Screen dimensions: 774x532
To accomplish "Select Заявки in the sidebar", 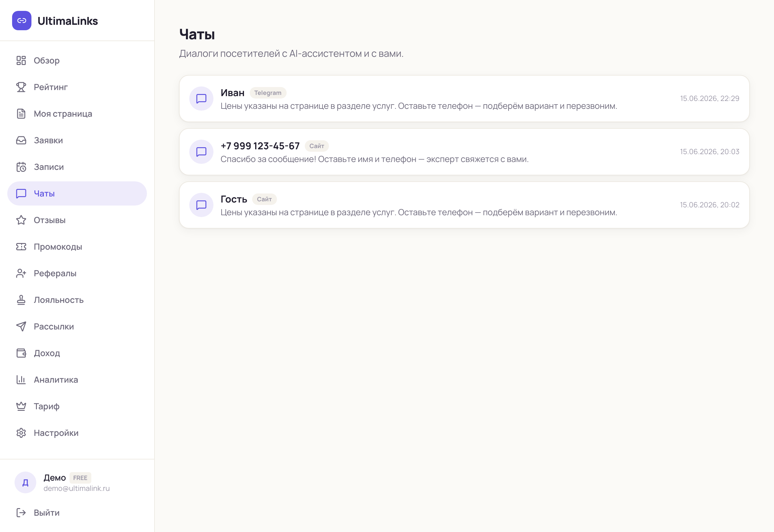I will tap(77, 140).
